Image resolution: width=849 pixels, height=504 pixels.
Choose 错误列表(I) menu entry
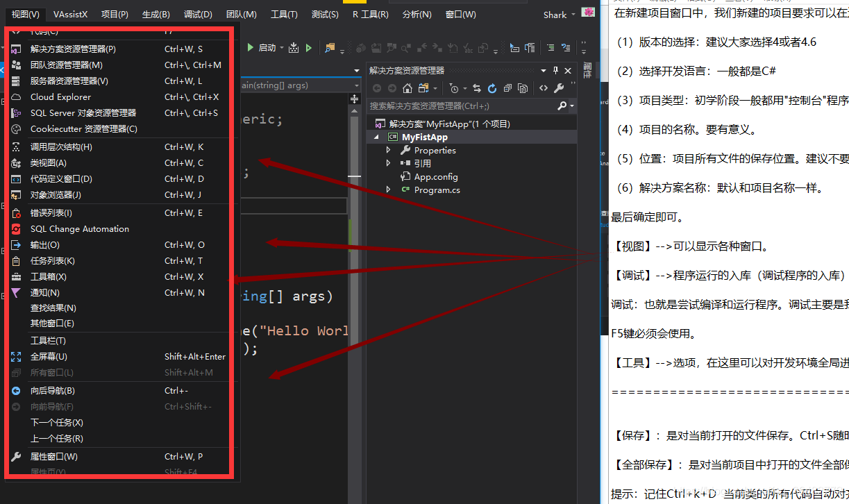(123, 213)
